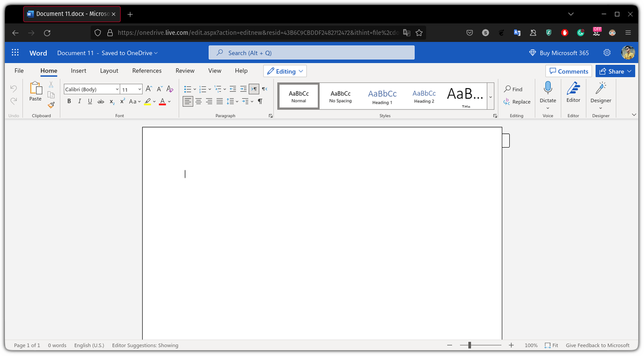Screen dimensions: 644x356
Task: Open the Designer wand icon
Action: click(x=601, y=88)
